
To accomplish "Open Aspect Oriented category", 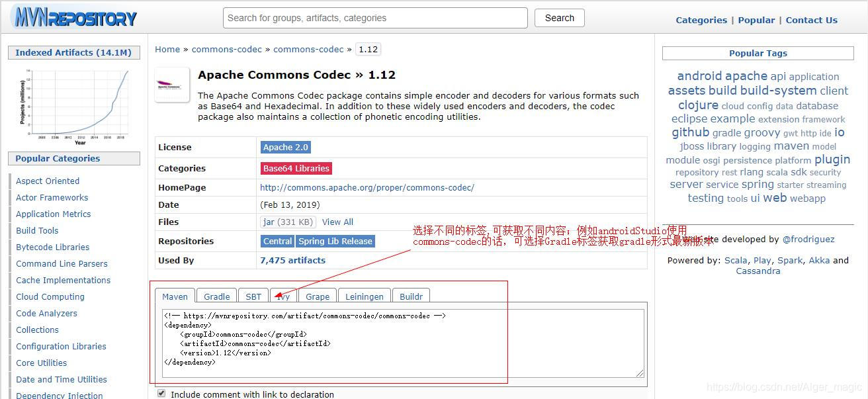I will tap(48, 181).
